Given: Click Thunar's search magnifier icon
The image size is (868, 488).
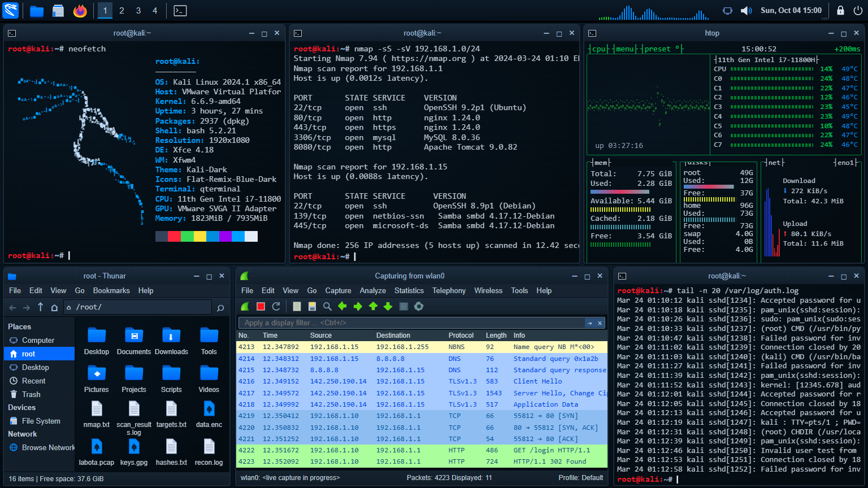Looking at the screenshot, I should point(220,307).
